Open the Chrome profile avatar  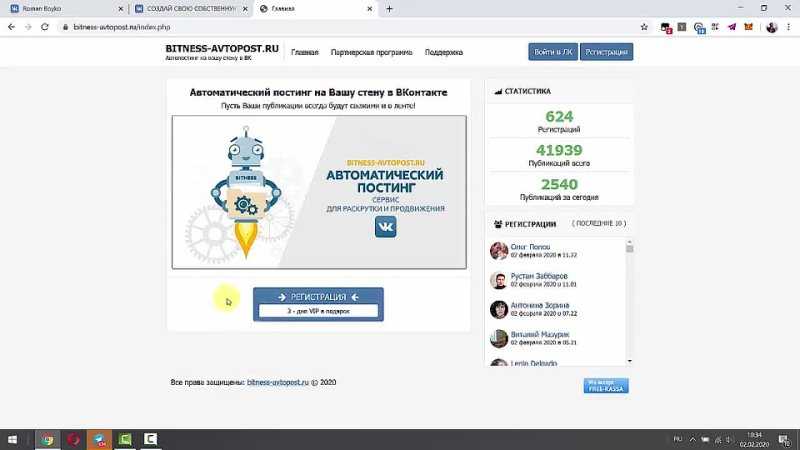click(x=771, y=27)
